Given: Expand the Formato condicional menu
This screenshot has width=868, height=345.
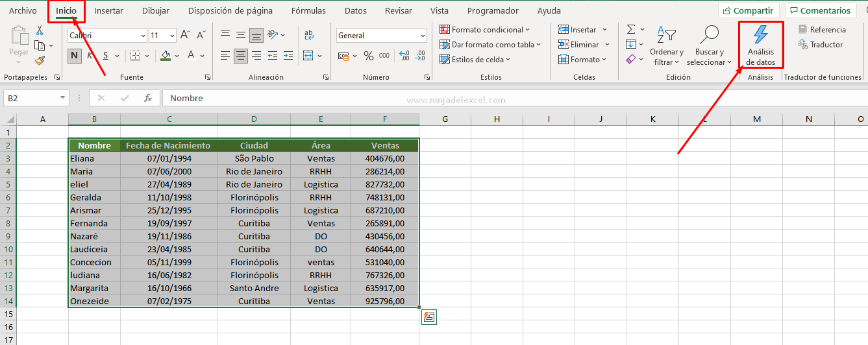Looking at the screenshot, I should point(485,29).
